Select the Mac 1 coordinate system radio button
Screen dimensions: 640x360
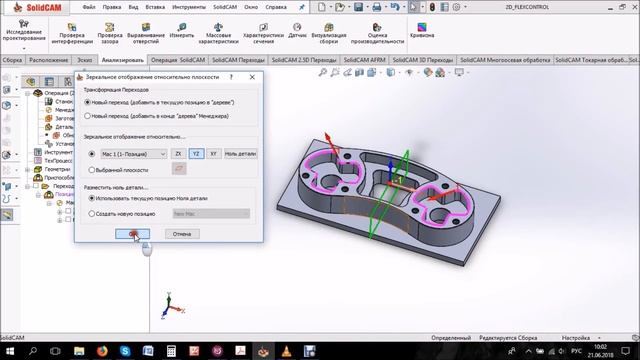(x=92, y=154)
